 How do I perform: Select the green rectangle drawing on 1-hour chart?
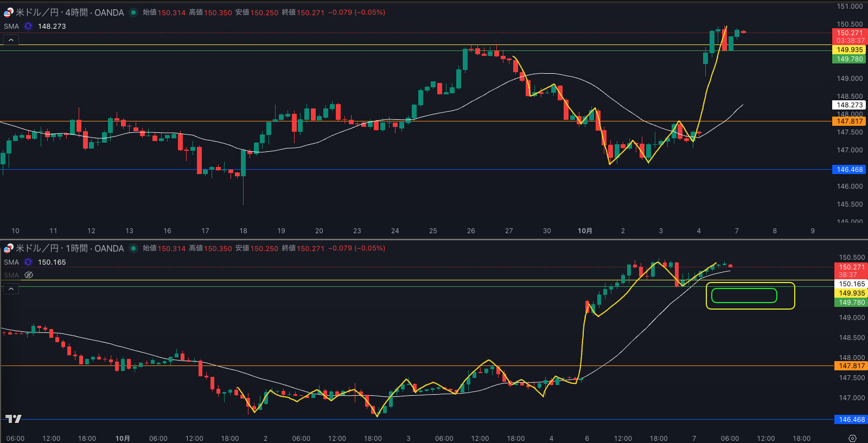coord(744,296)
